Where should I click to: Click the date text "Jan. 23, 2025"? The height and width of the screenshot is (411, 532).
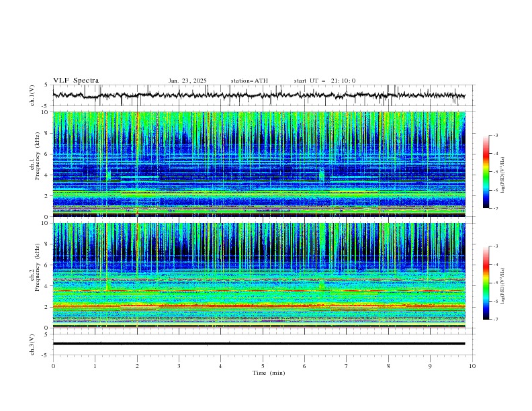(x=187, y=81)
